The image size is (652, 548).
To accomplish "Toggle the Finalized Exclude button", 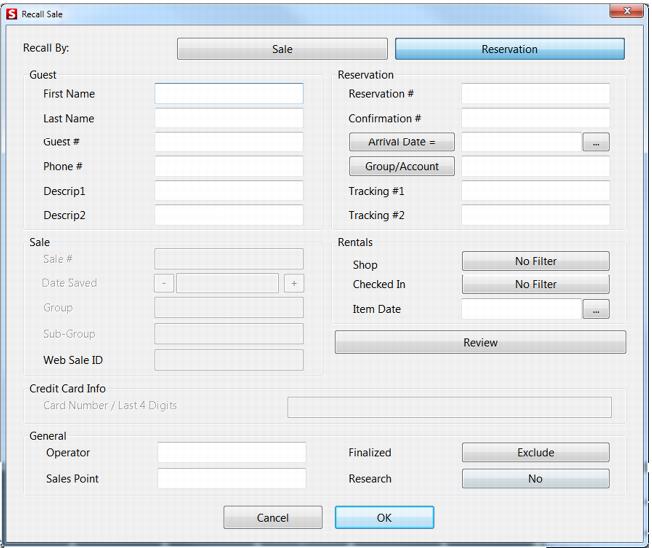I will (536, 452).
